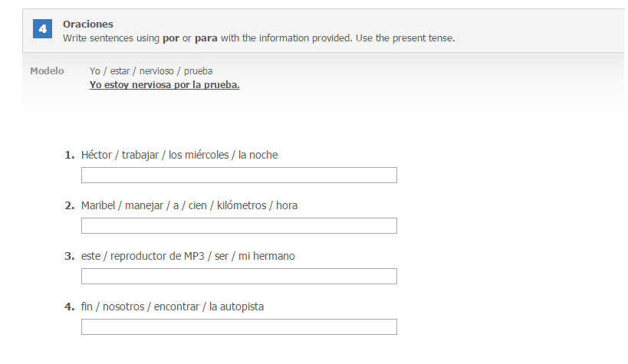
Task: Click the bold word para in the instructions
Action: coord(205,38)
